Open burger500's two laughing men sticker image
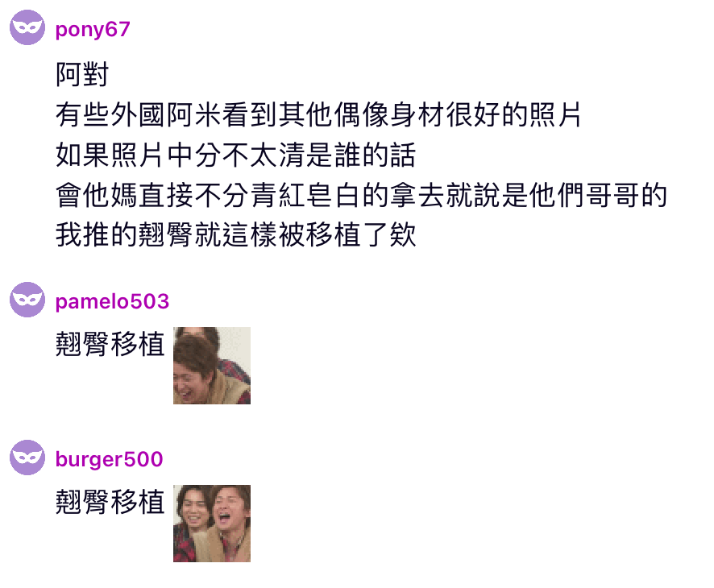Image resolution: width=714 pixels, height=588 pixels. pyautogui.click(x=212, y=524)
